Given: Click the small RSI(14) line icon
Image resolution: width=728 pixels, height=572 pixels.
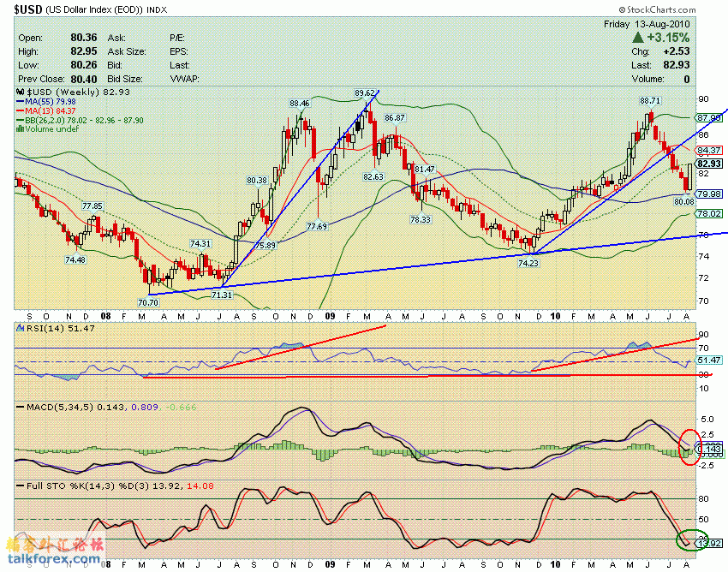Looking at the screenshot, I should (x=21, y=328).
